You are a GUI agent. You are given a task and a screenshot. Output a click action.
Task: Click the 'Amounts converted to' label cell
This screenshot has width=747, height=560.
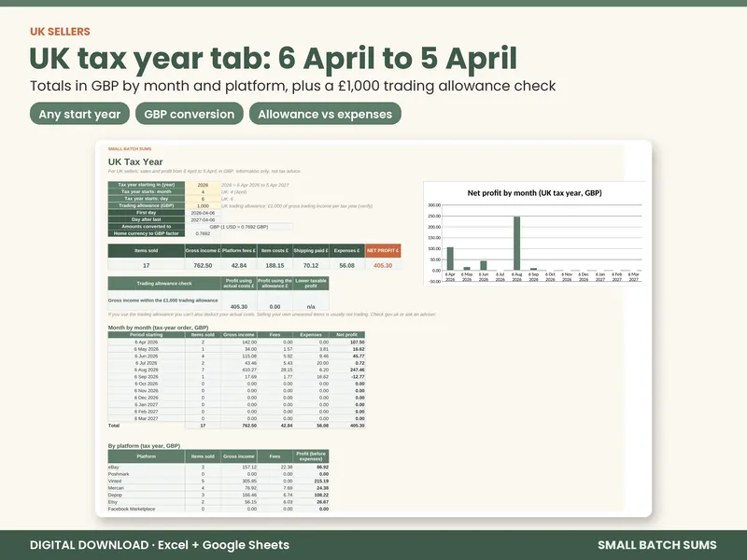[x=147, y=227]
